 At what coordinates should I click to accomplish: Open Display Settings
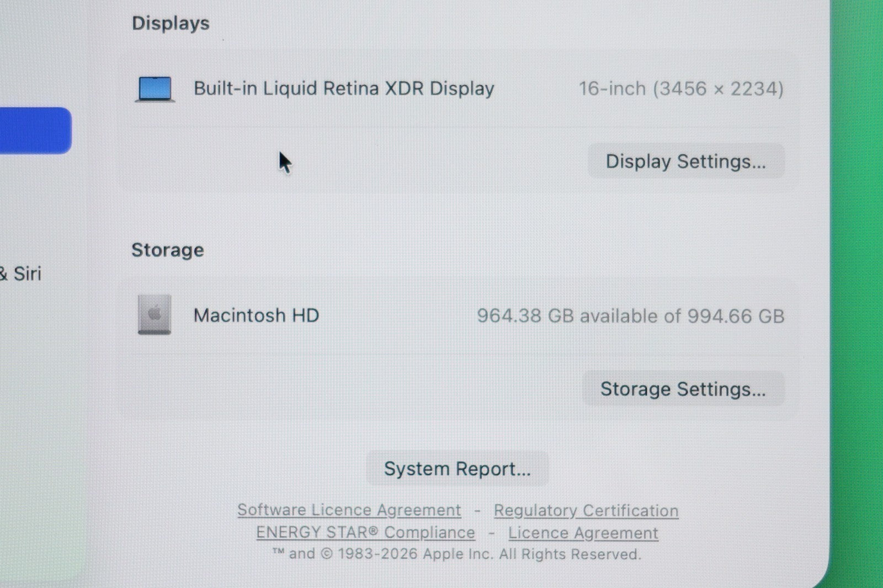point(686,161)
